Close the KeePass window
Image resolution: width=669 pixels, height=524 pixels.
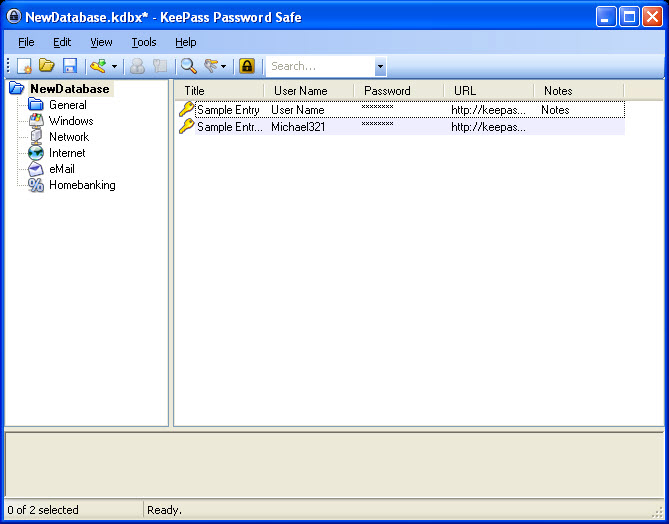[652, 17]
